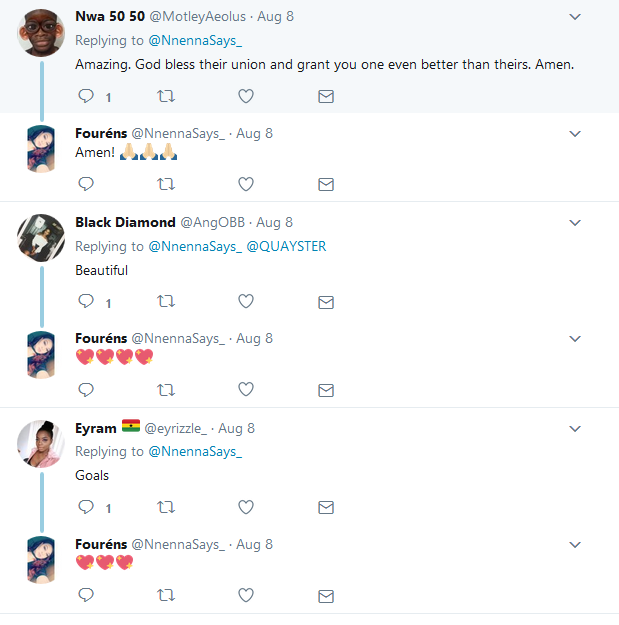
Task: Retweet Nwa 50 50's Amazing tweet
Action: tap(166, 96)
